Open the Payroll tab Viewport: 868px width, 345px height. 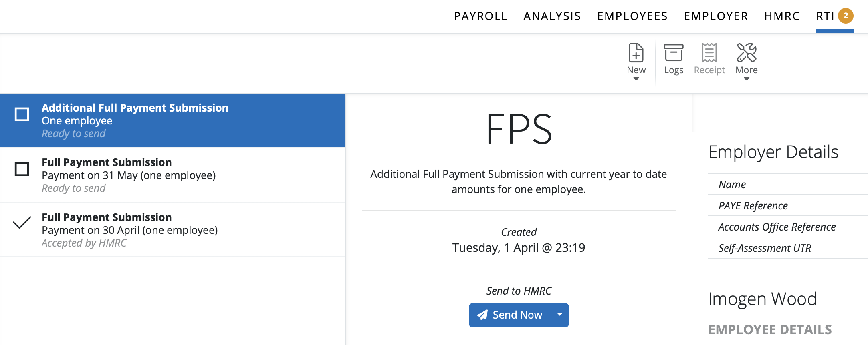(x=480, y=16)
